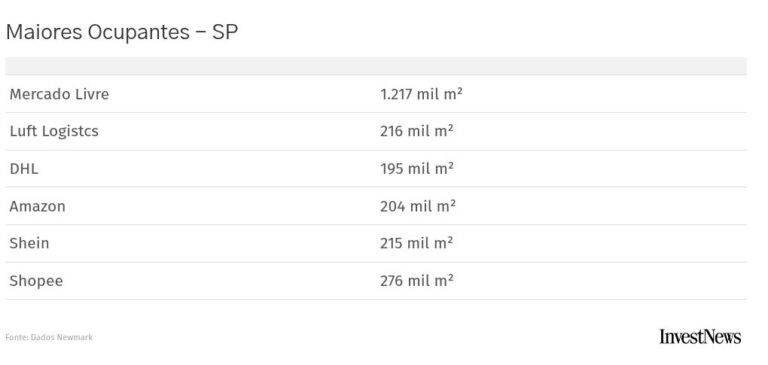Image resolution: width=768 pixels, height=365 pixels.
Task: Click the 276 mil m² value
Action: [x=417, y=281]
